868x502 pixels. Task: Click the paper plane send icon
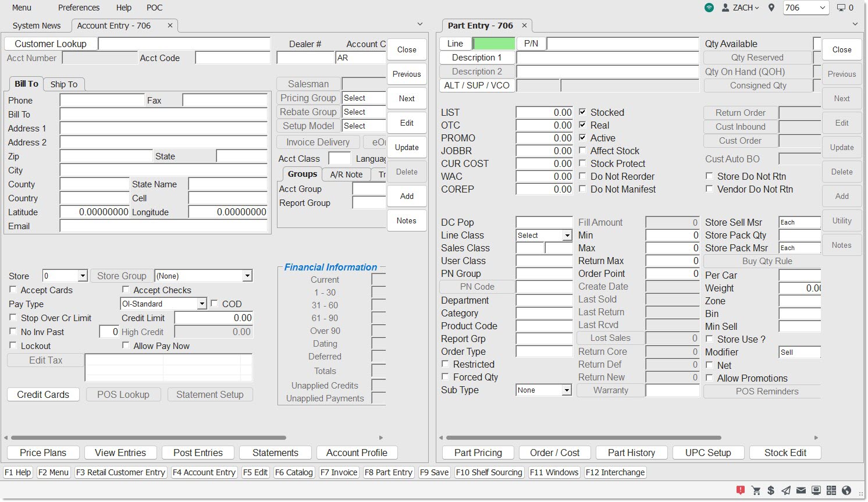786,490
